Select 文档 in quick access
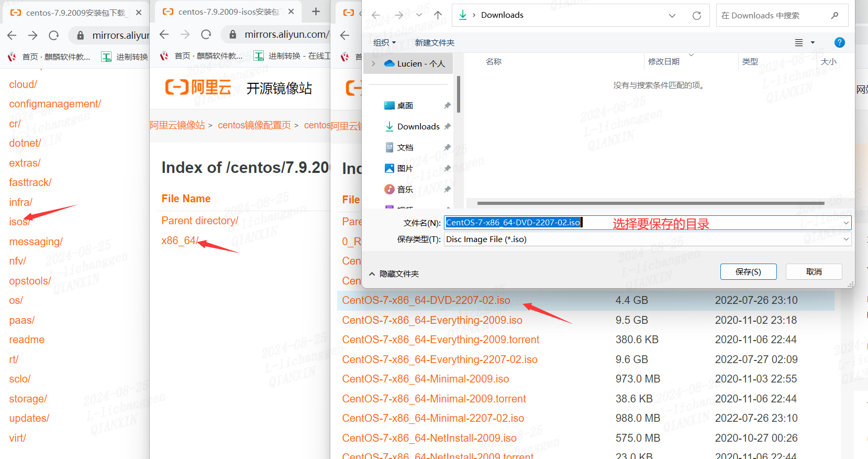 (399, 147)
